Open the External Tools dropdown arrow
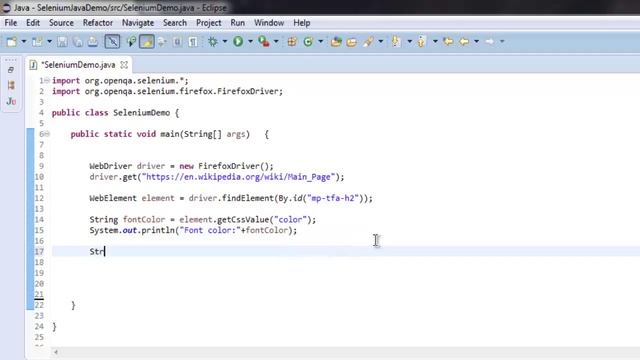The image size is (640, 360). (x=276, y=42)
